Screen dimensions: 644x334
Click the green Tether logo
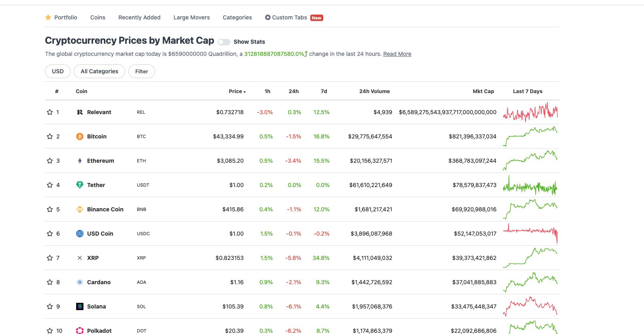(80, 185)
